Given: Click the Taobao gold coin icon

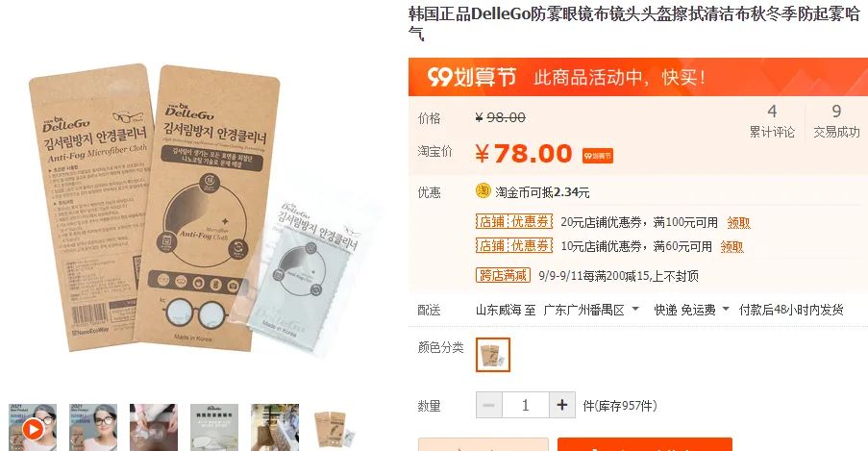Looking at the screenshot, I should pos(484,191).
